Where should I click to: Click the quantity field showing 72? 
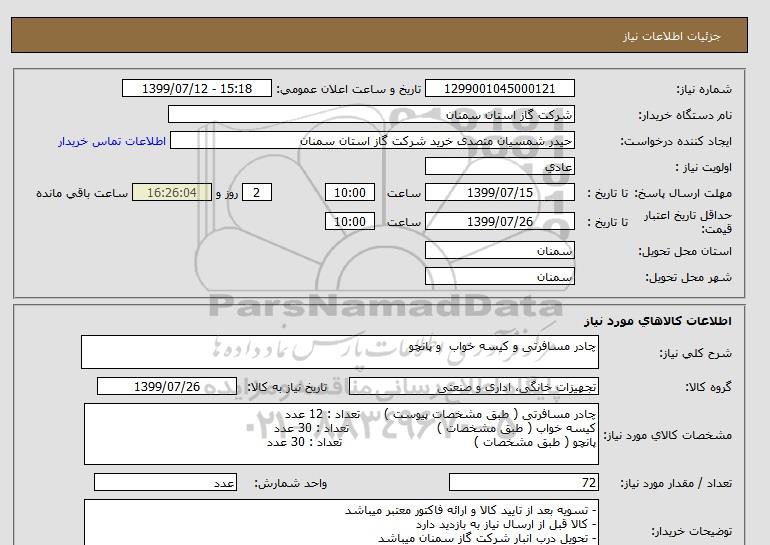point(524,483)
